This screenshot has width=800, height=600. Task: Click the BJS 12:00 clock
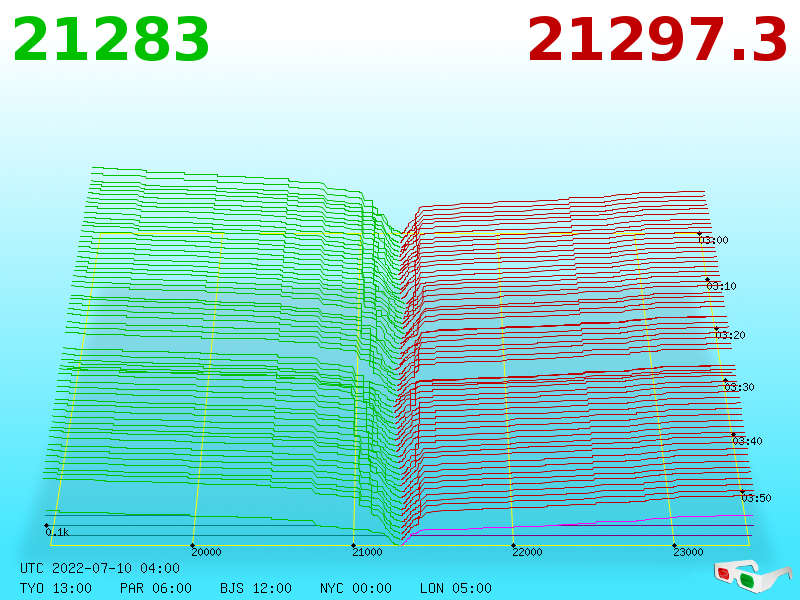pyautogui.click(x=256, y=588)
